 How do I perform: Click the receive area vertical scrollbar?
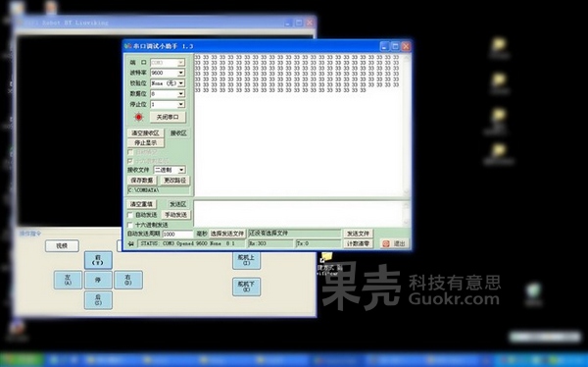click(x=406, y=125)
